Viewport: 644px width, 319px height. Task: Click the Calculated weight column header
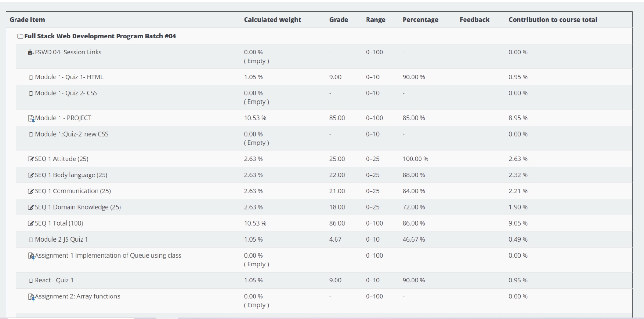coord(272,20)
